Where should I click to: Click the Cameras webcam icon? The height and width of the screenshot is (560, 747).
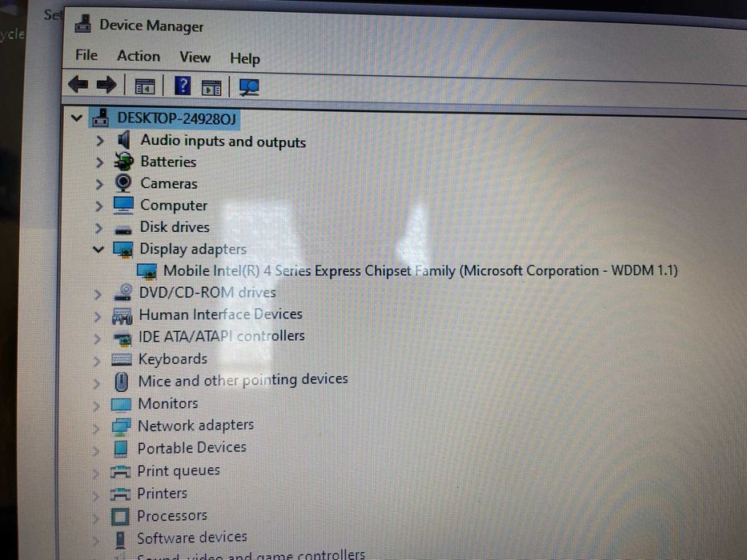tap(123, 183)
